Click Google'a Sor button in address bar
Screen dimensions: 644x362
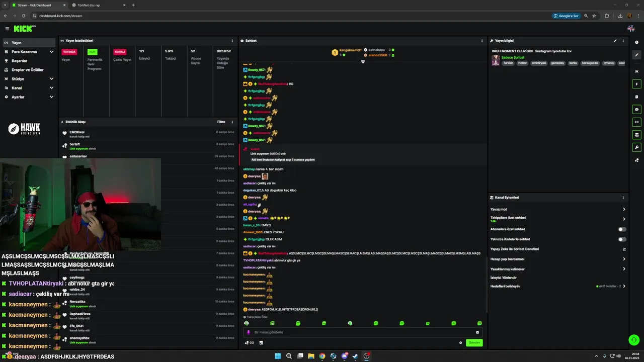click(566, 16)
